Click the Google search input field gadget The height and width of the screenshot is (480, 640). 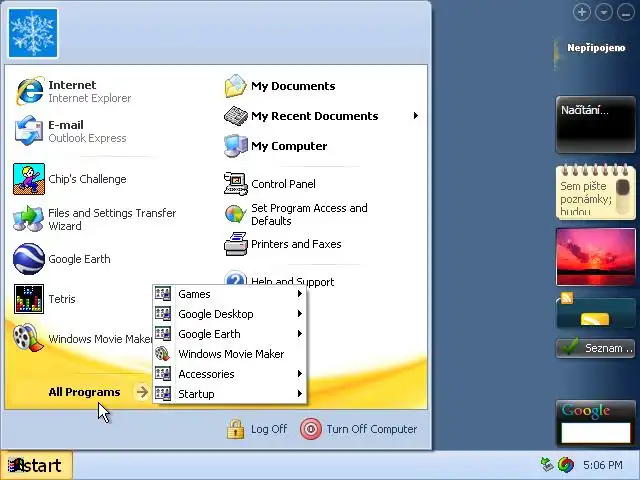(596, 432)
